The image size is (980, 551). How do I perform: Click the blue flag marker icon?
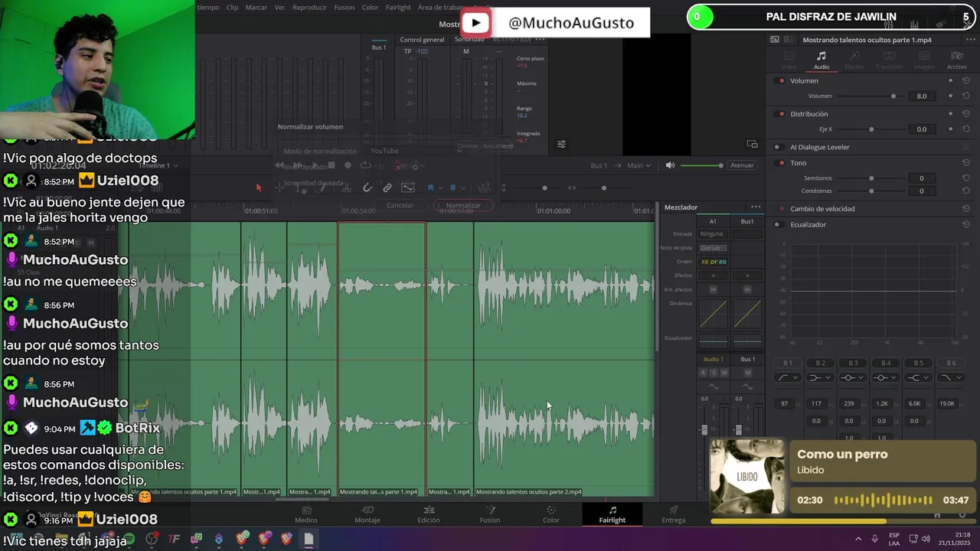click(431, 187)
